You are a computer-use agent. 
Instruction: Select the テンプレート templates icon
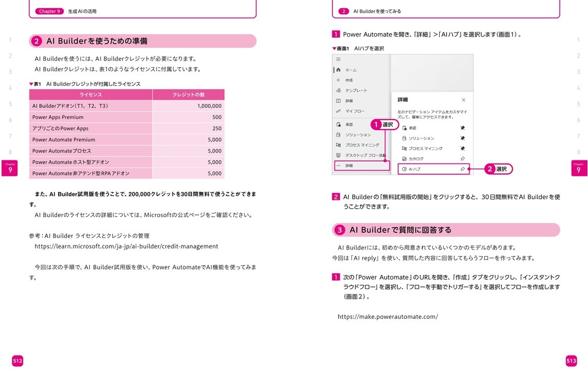tap(338, 90)
